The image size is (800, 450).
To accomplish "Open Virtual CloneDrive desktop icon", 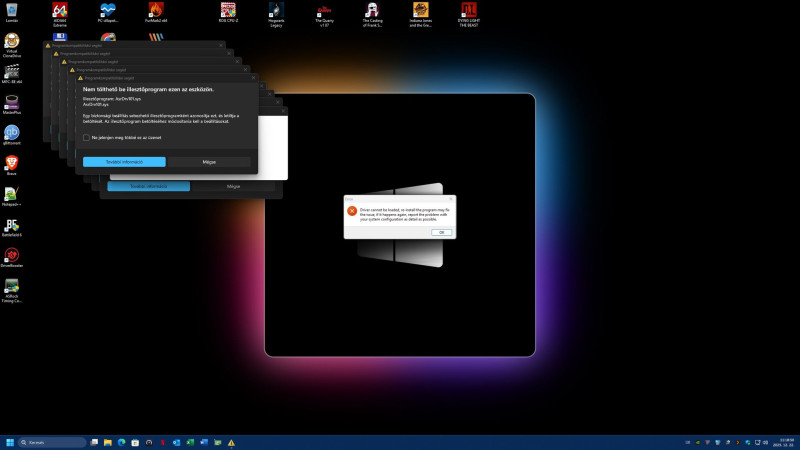I will click(x=12, y=45).
